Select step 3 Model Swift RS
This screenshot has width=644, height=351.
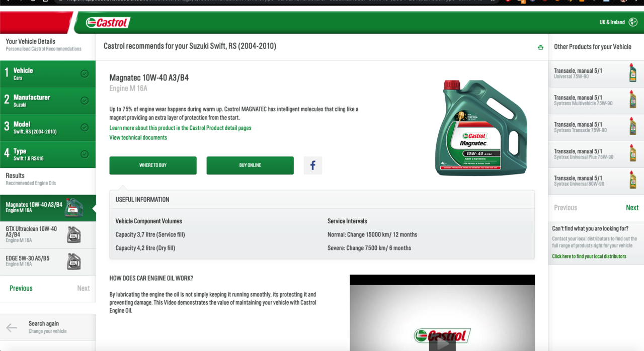pos(48,128)
